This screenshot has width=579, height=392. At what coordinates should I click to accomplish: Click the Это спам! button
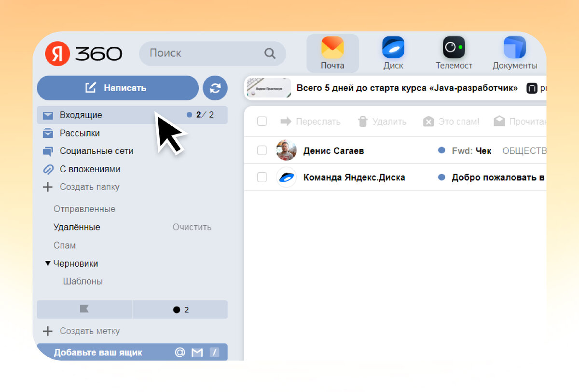click(x=451, y=122)
